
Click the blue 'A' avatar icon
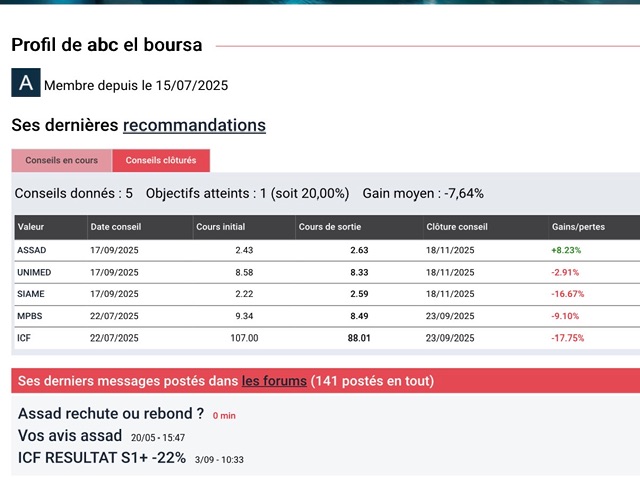[26, 82]
